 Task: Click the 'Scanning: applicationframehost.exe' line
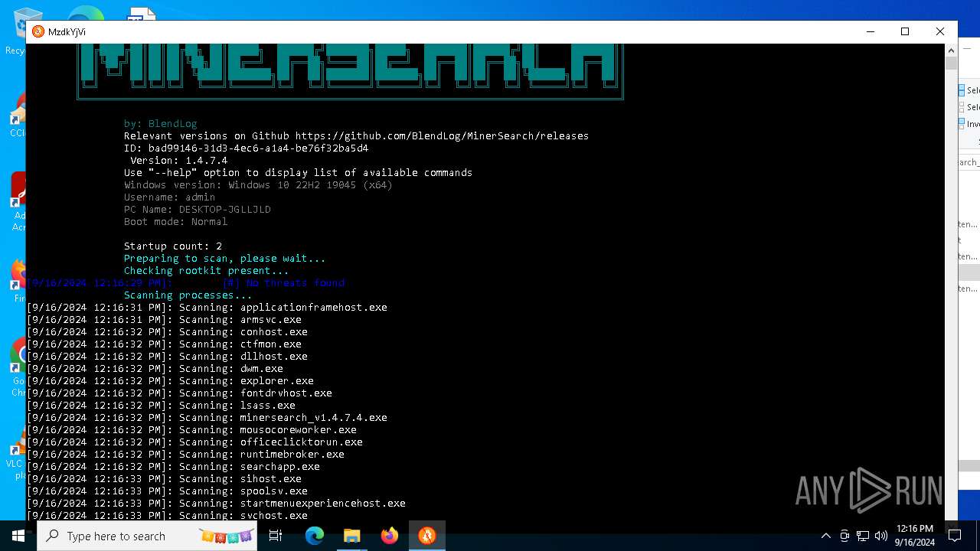(207, 307)
